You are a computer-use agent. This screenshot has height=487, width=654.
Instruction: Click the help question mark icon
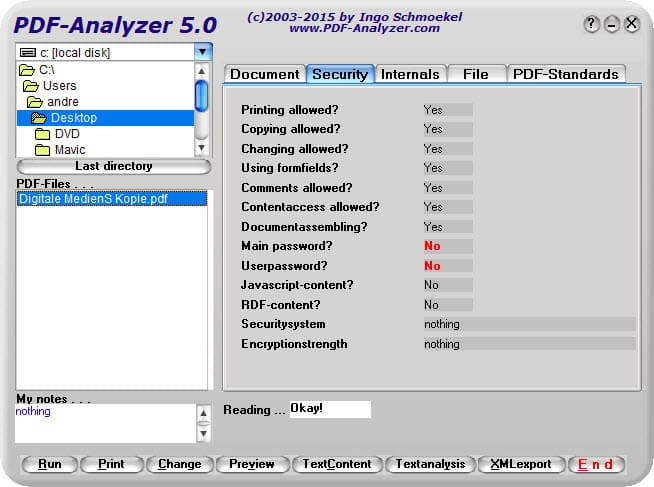coord(591,24)
